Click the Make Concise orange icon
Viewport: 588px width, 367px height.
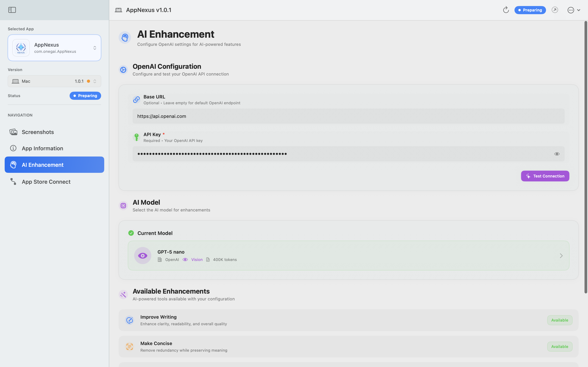pyautogui.click(x=129, y=347)
